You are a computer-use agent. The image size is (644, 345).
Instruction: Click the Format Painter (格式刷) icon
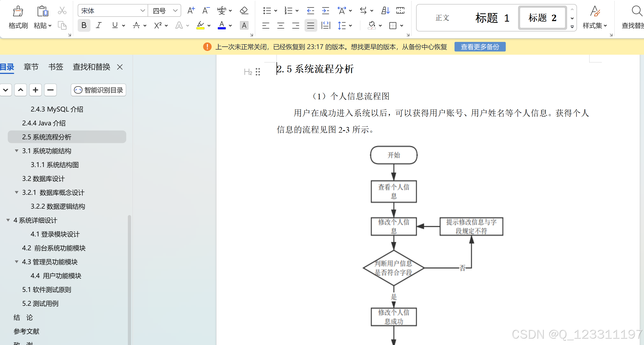[18, 11]
